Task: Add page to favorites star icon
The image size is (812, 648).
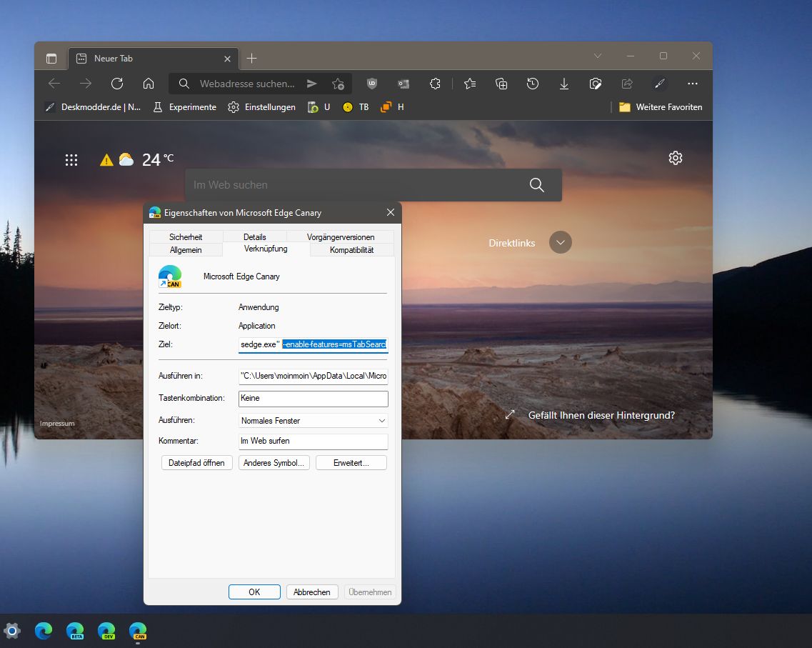Action: click(339, 84)
